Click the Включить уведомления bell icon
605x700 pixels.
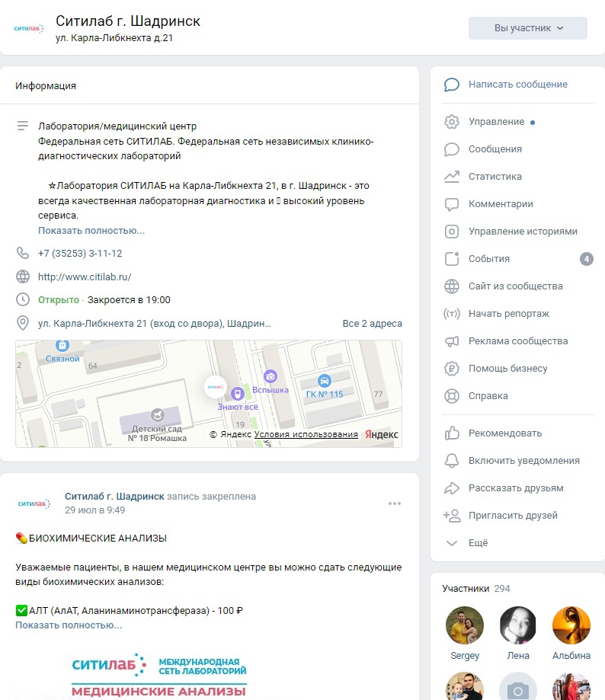[451, 461]
